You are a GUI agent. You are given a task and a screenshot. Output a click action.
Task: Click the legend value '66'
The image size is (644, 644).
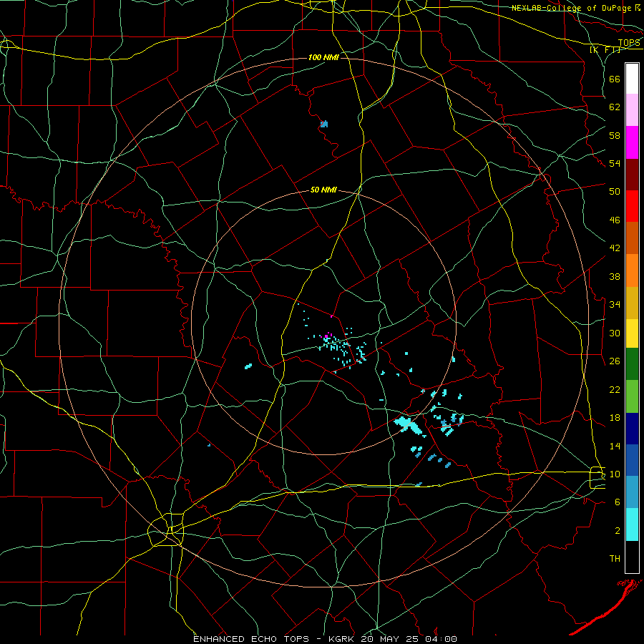point(615,79)
